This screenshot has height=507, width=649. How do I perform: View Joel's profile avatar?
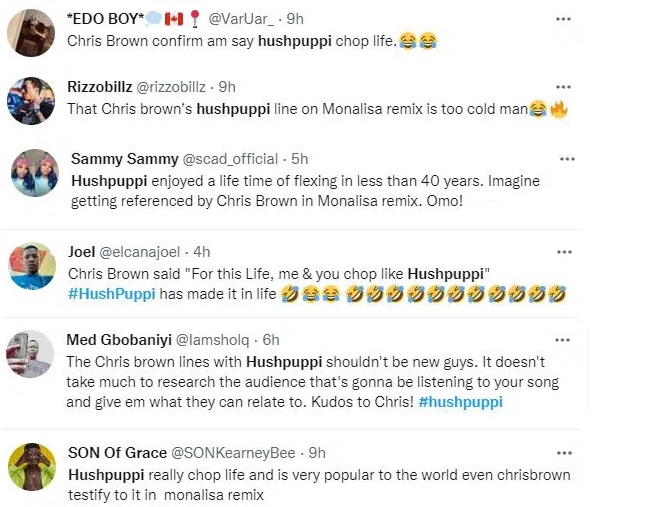[30, 265]
